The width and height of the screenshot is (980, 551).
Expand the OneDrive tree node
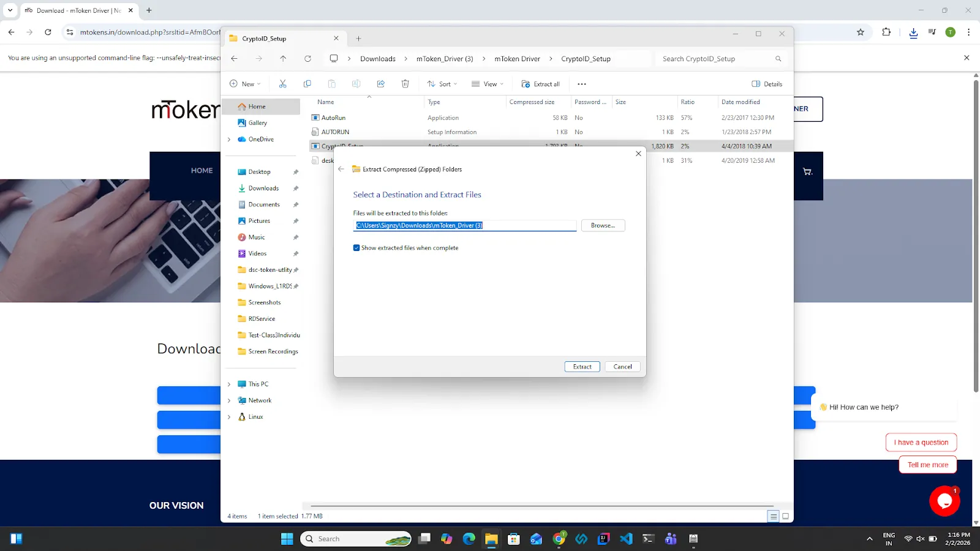click(229, 140)
